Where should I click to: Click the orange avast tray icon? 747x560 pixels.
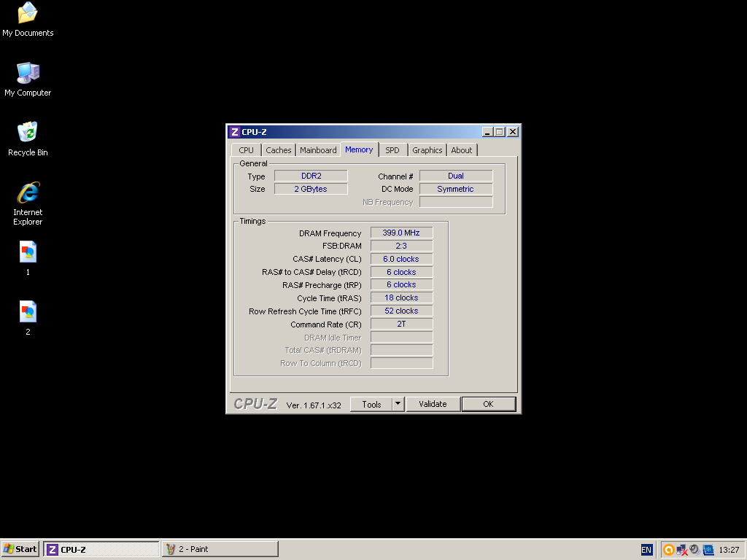click(668, 550)
